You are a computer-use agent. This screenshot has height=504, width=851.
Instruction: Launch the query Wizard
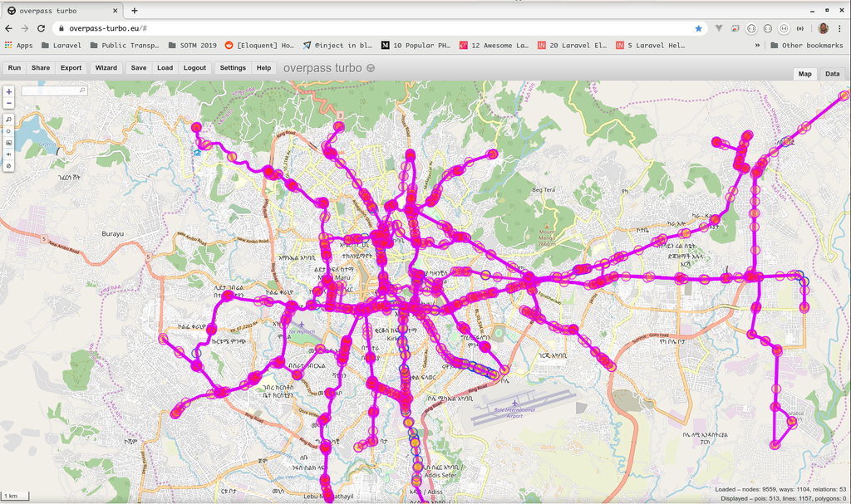click(106, 68)
